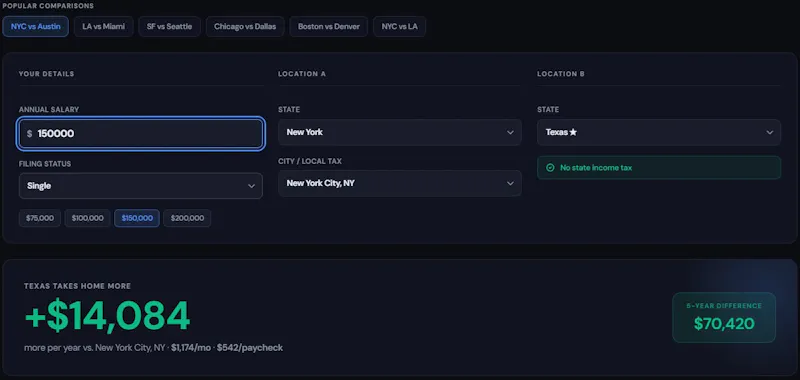Screen dimensions: 800x380
Task: Choose the $200,000 salary preset
Action: [x=187, y=218]
